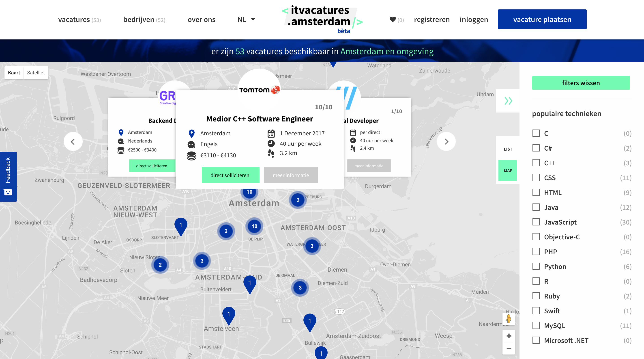Click the filters wissen button
The height and width of the screenshot is (359, 644).
pos(581,83)
